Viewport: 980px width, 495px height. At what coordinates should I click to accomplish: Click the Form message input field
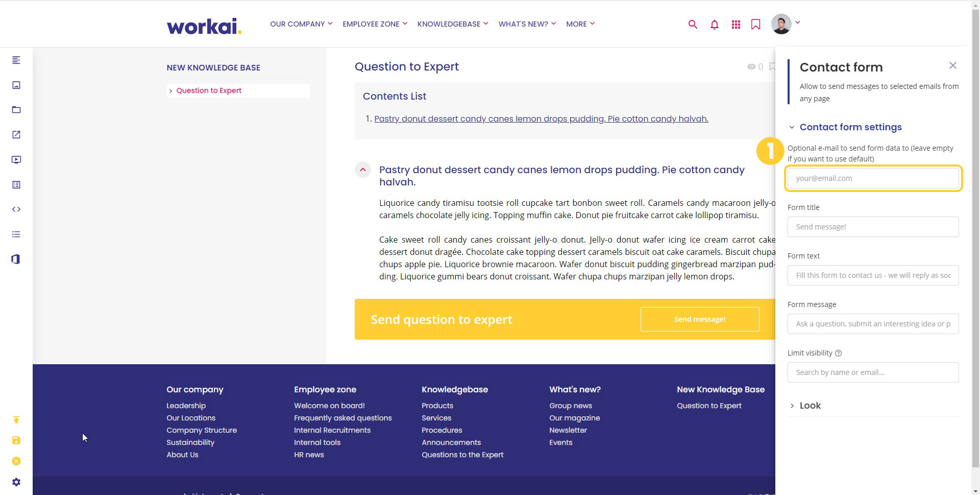(873, 324)
